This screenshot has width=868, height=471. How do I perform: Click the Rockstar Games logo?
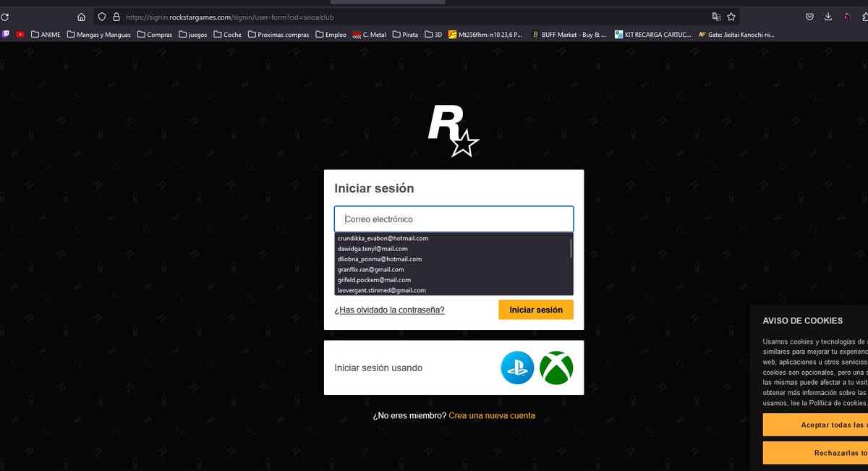[453, 130]
